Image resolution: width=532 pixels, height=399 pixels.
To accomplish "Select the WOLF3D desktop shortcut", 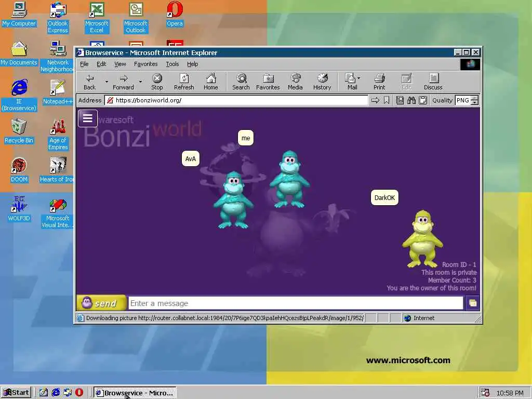I will [x=19, y=209].
